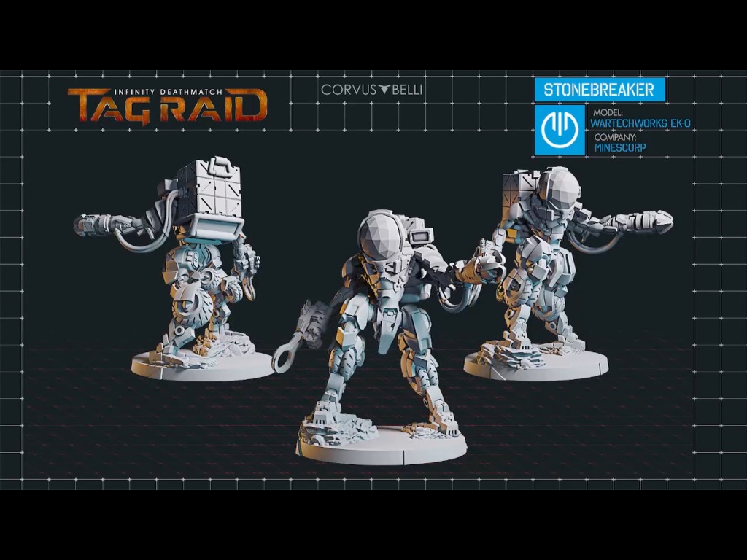Click the COMPANY: label text
Screen dimensions: 747x560
coord(615,137)
